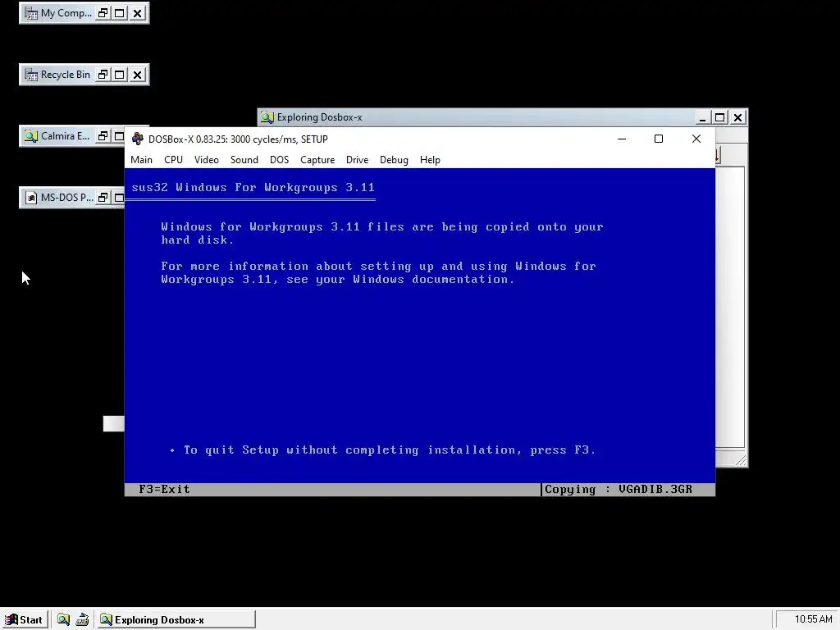The image size is (840, 630).
Task: Open the Start menu
Action: [x=25, y=620]
